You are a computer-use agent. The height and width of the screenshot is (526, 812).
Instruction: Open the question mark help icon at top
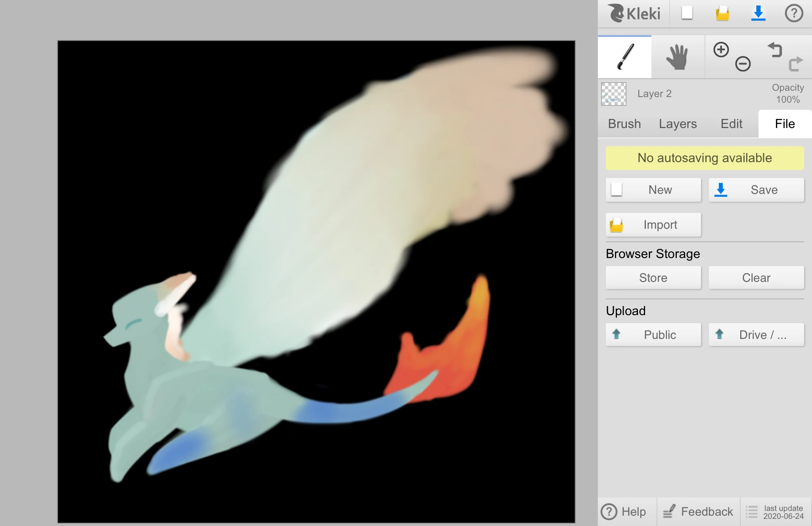click(x=794, y=13)
